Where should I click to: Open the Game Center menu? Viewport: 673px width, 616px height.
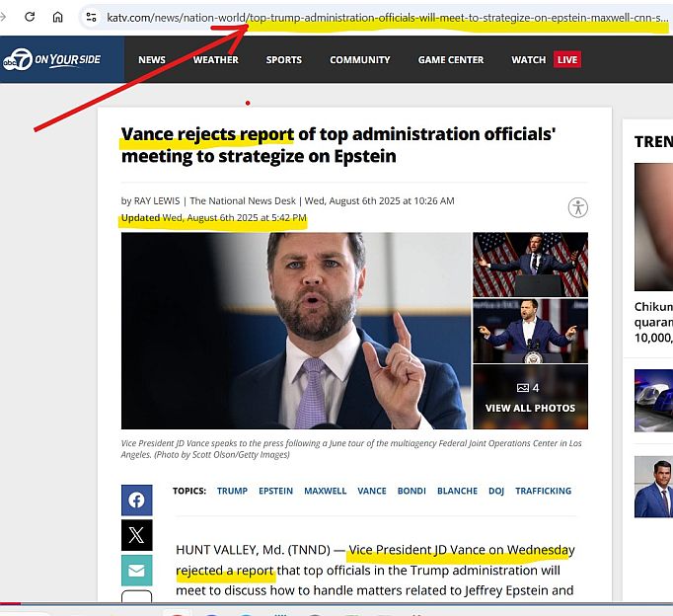pyautogui.click(x=451, y=59)
